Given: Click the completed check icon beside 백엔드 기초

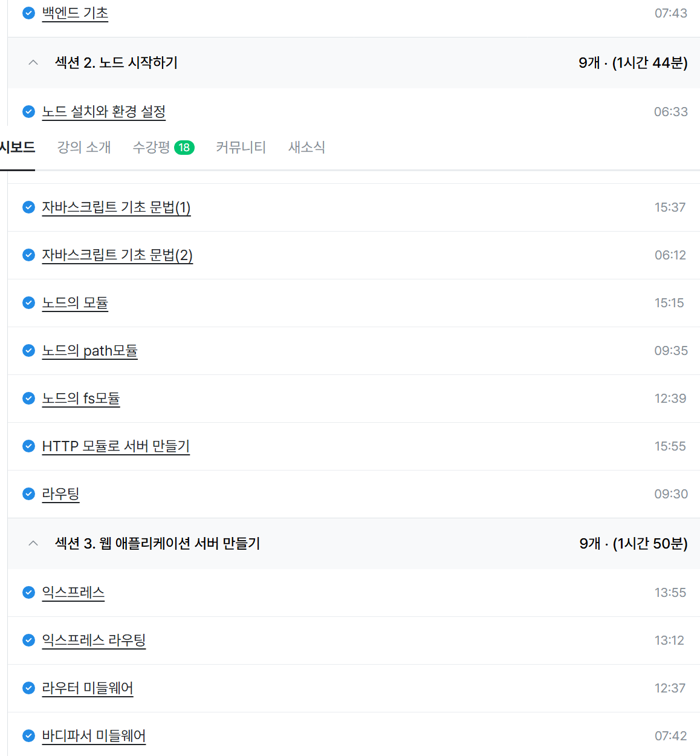Looking at the screenshot, I should click(28, 13).
